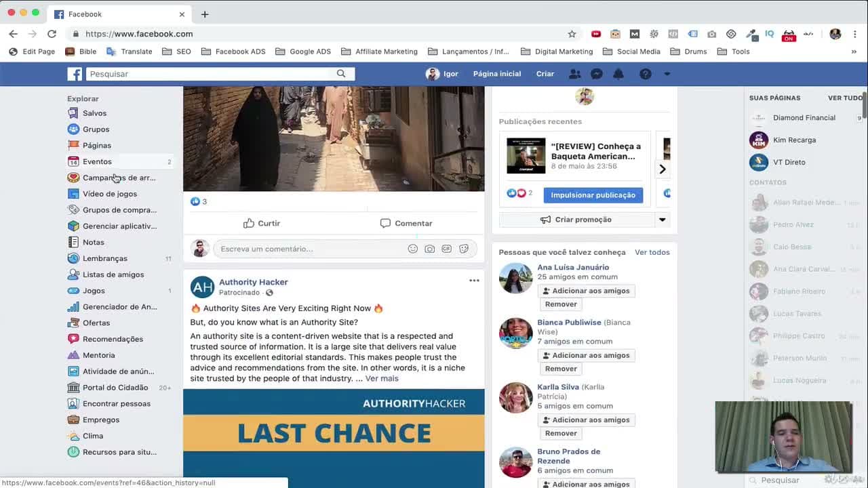Viewport: 868px width, 488px height.
Task: Attach photo with the camera icon in the comment box
Action: pos(429,249)
